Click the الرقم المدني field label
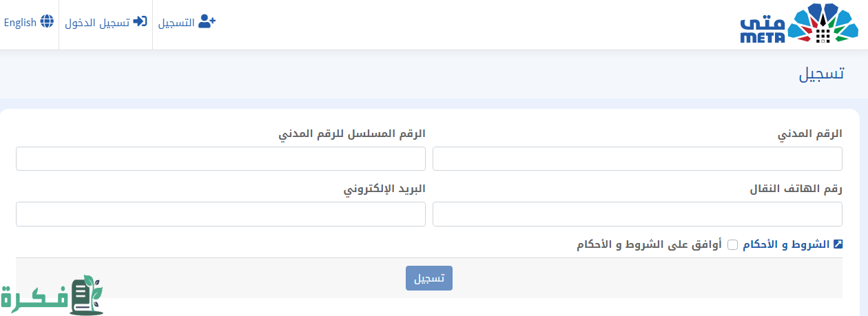The width and height of the screenshot is (868, 316). pyautogui.click(x=809, y=134)
